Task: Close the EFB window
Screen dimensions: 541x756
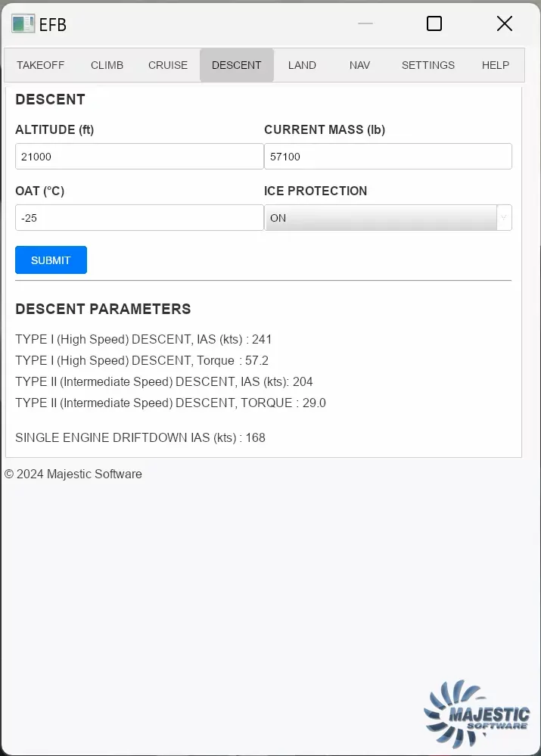Action: [504, 23]
